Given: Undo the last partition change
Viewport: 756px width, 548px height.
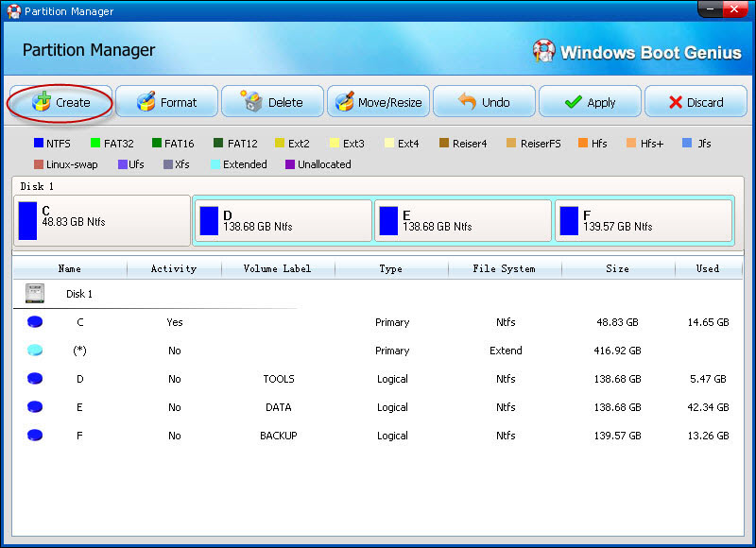Looking at the screenshot, I should [484, 102].
